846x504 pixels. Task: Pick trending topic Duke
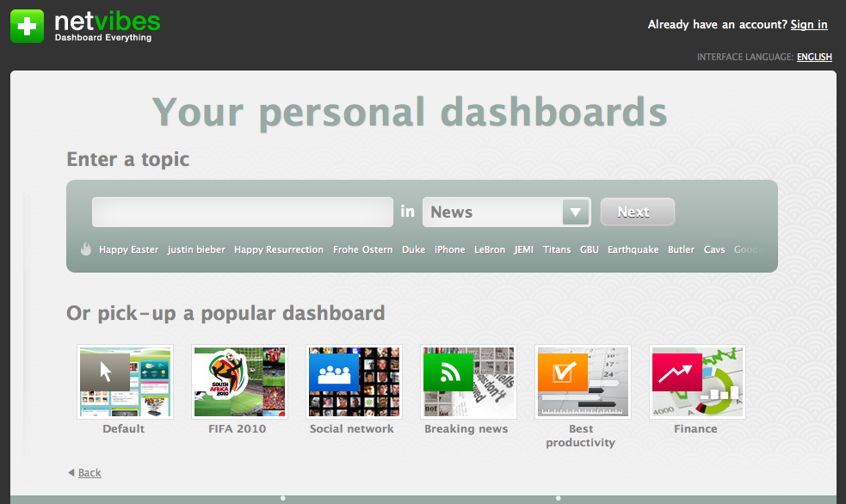pos(413,249)
